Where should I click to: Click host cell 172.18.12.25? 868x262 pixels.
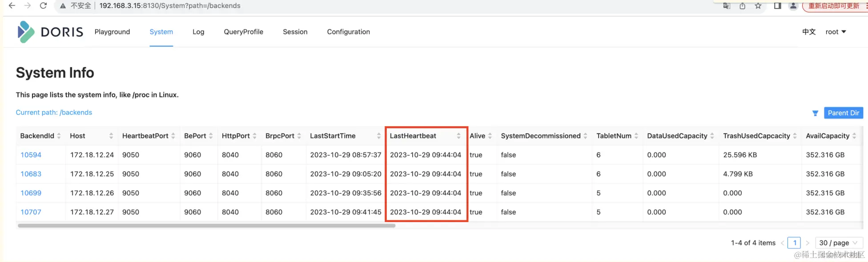(x=92, y=174)
